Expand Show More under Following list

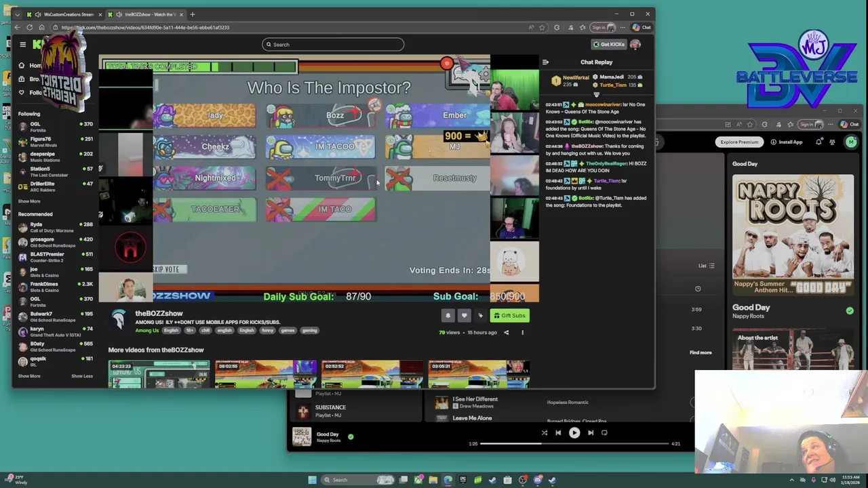click(29, 201)
